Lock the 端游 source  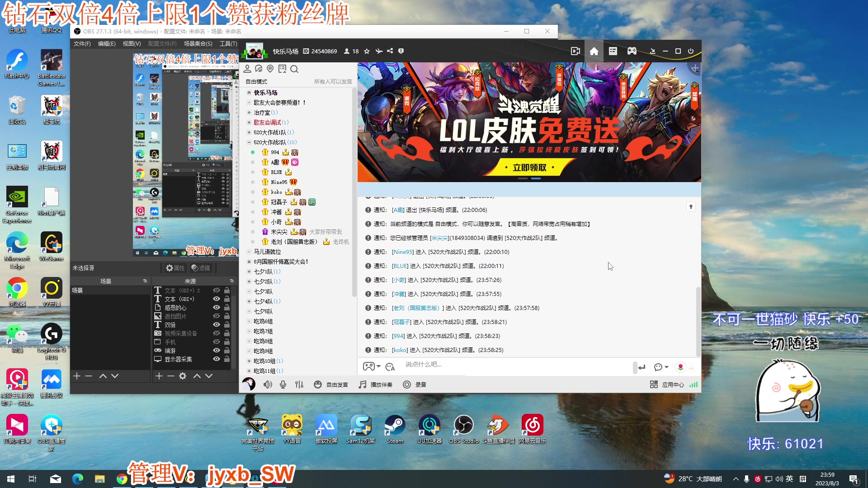[227, 351]
